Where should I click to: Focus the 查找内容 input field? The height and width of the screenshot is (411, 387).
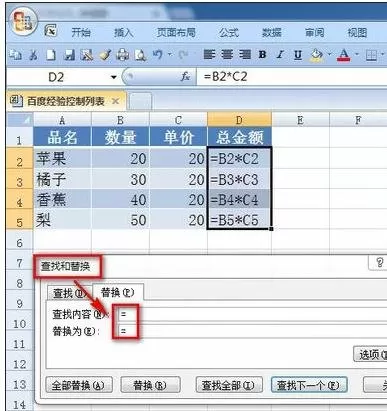coord(253,314)
